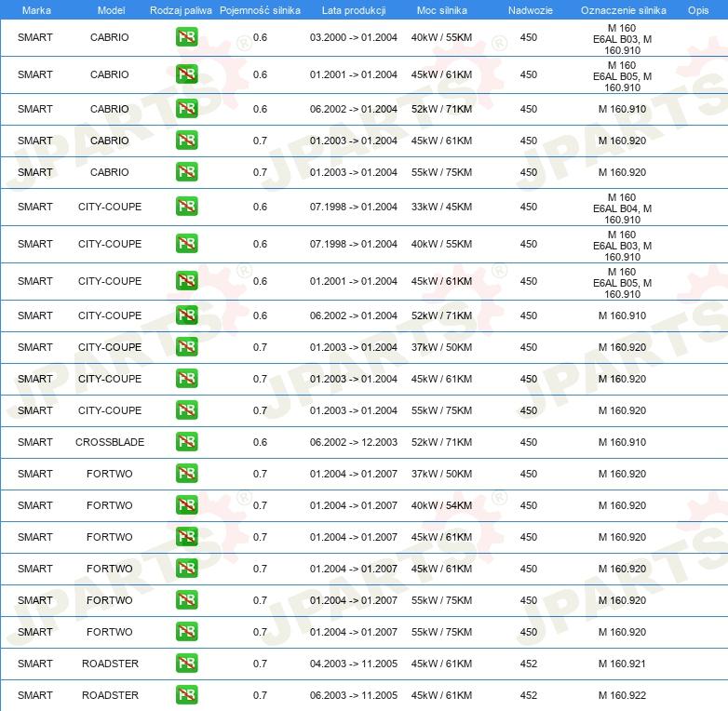Image resolution: width=728 pixels, height=711 pixels.
Task: Click the Oznaczenie silnika column header
Action: (624, 10)
